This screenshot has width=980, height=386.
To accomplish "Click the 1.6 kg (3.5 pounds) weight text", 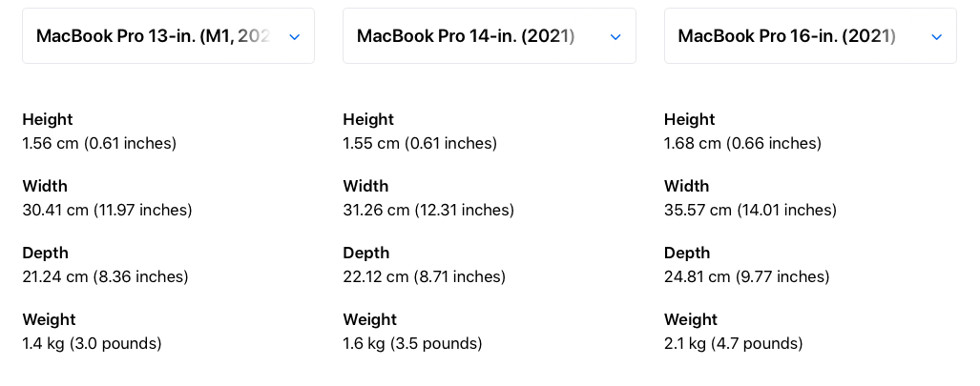I will pyautogui.click(x=412, y=343).
